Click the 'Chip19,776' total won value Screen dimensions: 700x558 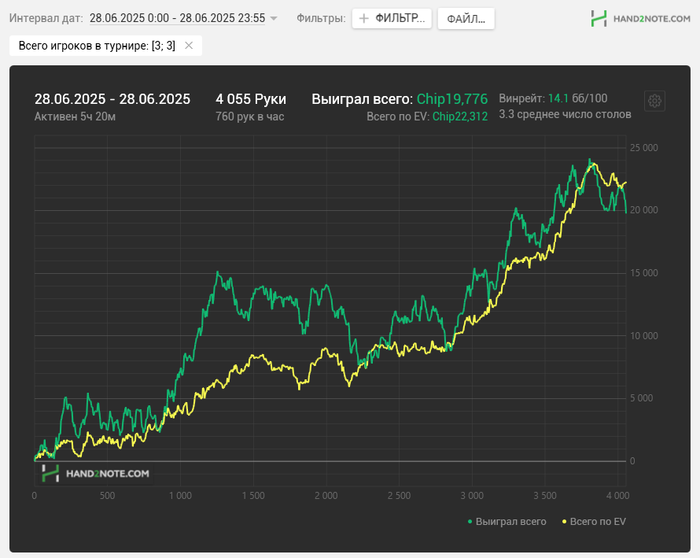[452, 99]
